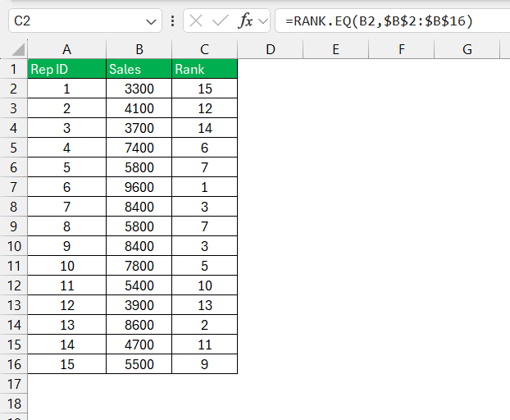This screenshot has width=510, height=420.
Task: Select Sales cell with 4100
Action: pos(139,108)
